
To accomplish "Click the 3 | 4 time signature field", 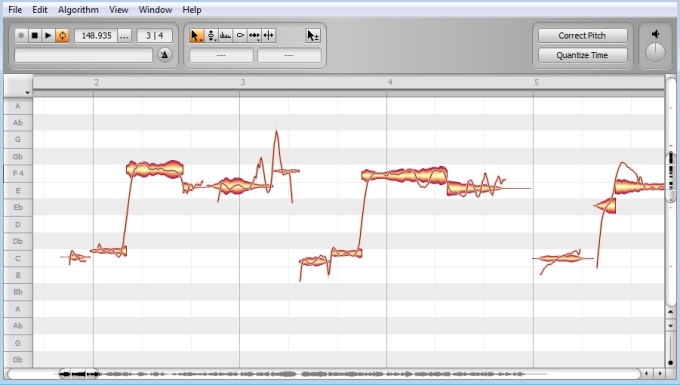I will click(x=154, y=36).
